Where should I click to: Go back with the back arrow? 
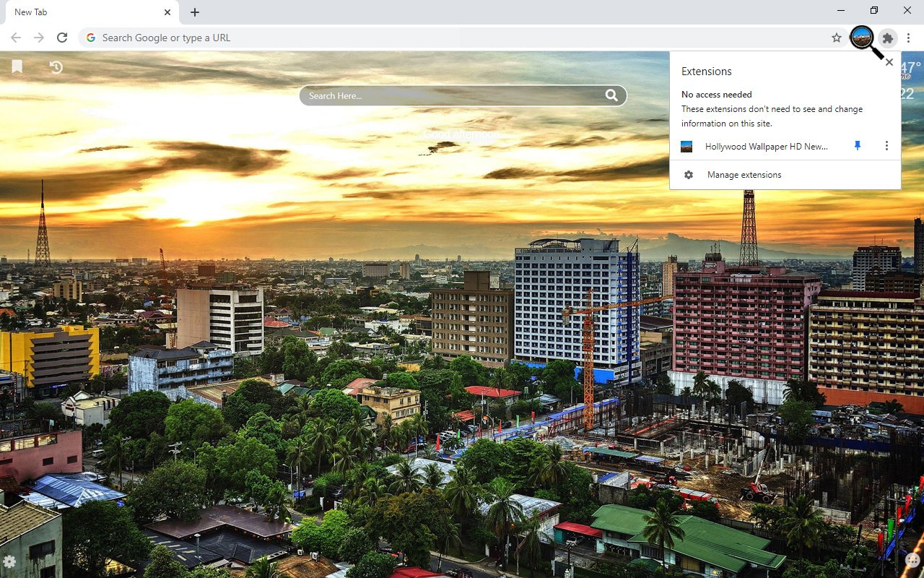16,38
